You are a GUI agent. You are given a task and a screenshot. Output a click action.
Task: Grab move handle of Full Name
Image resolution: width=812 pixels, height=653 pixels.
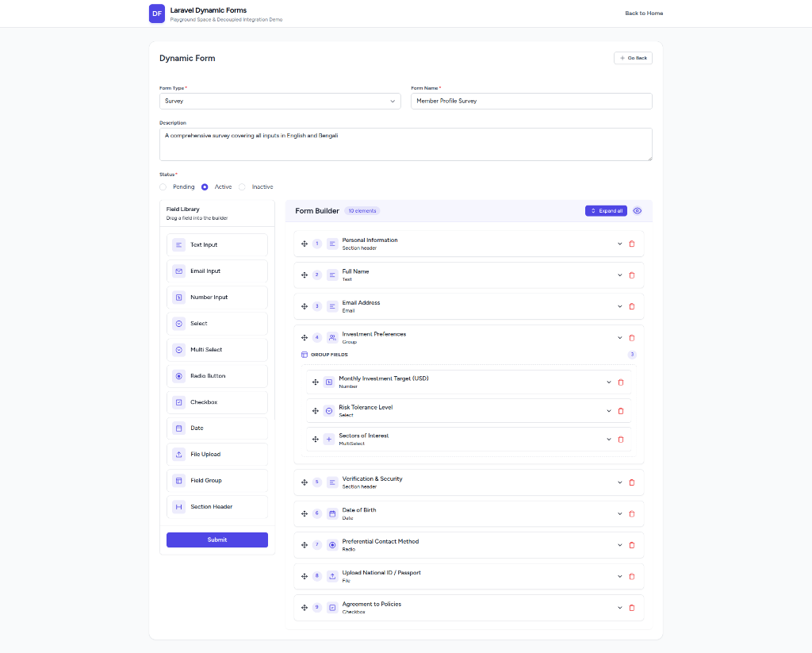pos(304,275)
